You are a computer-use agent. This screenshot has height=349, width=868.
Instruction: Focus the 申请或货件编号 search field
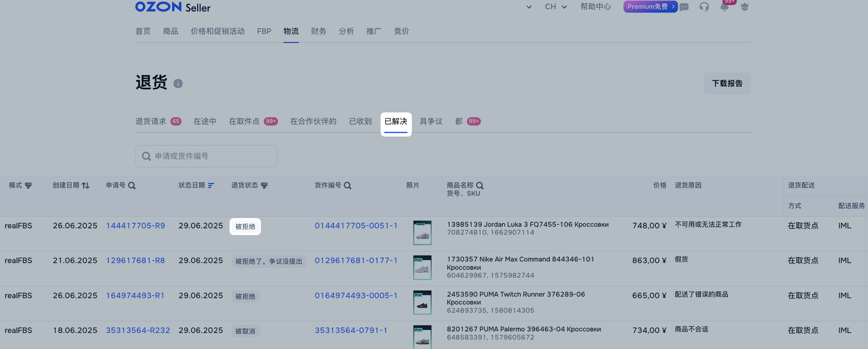click(x=206, y=156)
